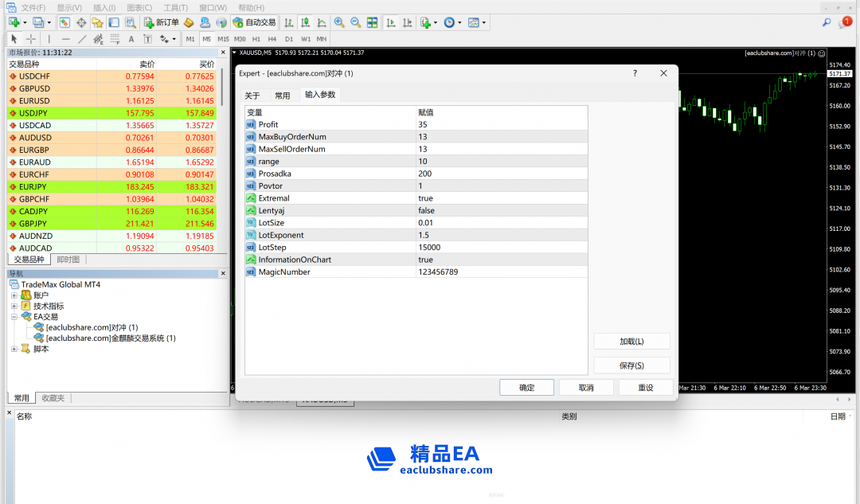Click the zoom in magnifier icon

point(339,22)
